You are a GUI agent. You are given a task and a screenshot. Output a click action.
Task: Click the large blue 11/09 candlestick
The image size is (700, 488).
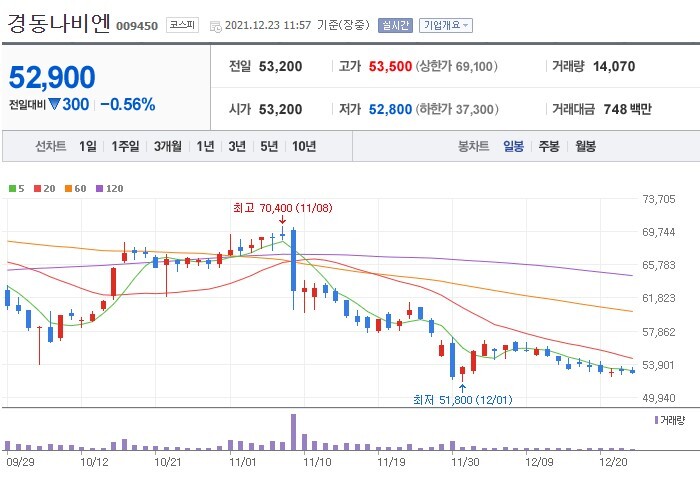tap(293, 261)
